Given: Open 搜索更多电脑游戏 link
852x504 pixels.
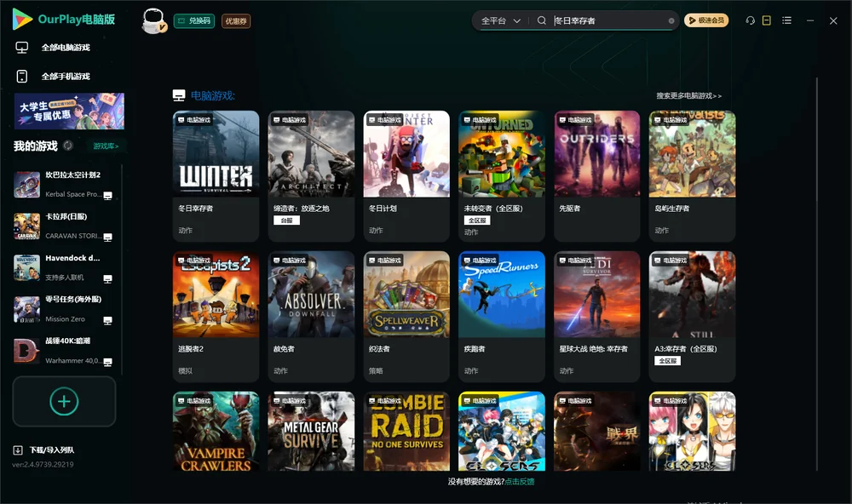Looking at the screenshot, I should (x=688, y=95).
